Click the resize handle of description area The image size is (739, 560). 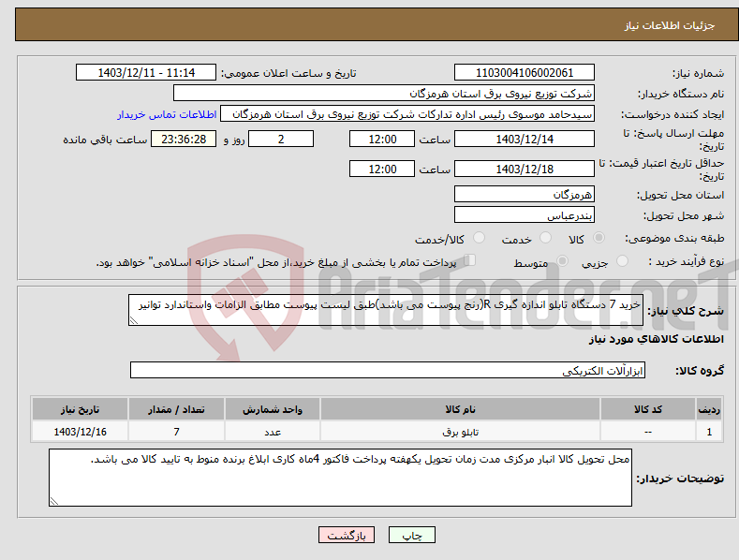coord(134,320)
